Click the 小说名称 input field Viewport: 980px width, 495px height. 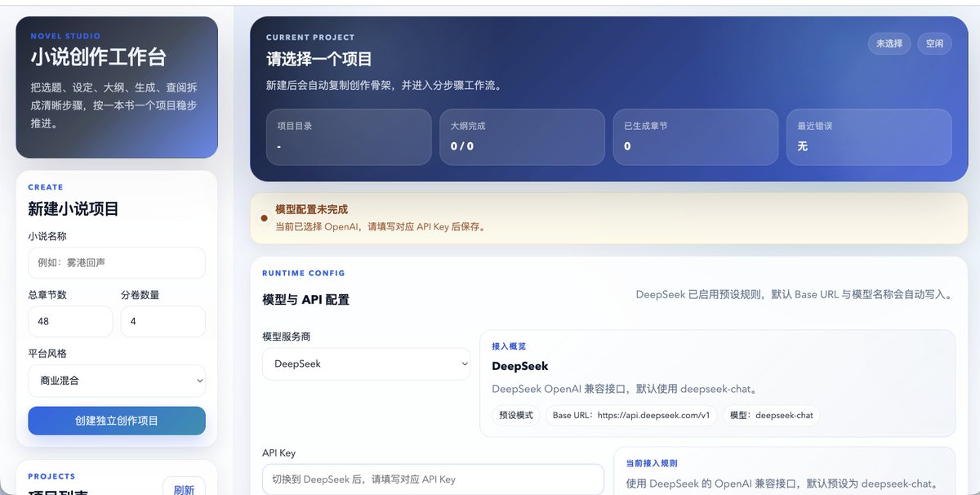(117, 263)
